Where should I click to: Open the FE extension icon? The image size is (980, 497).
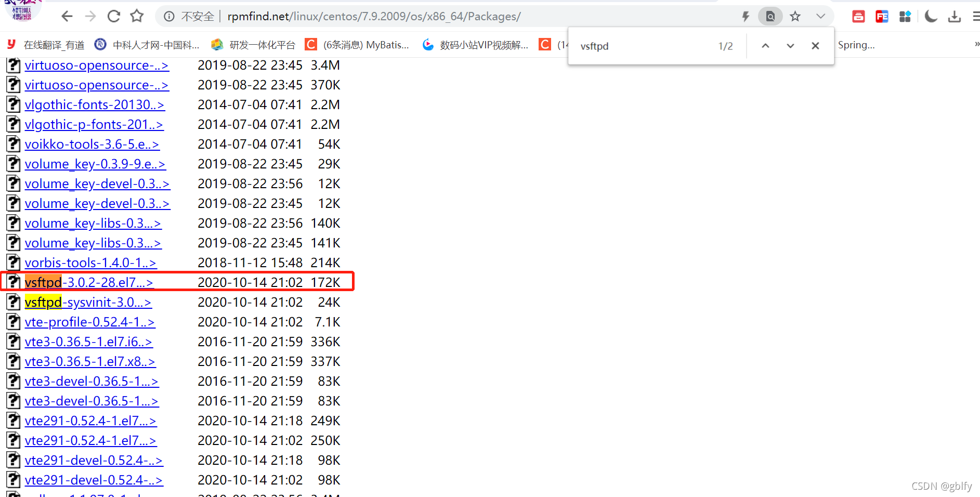pyautogui.click(x=882, y=17)
